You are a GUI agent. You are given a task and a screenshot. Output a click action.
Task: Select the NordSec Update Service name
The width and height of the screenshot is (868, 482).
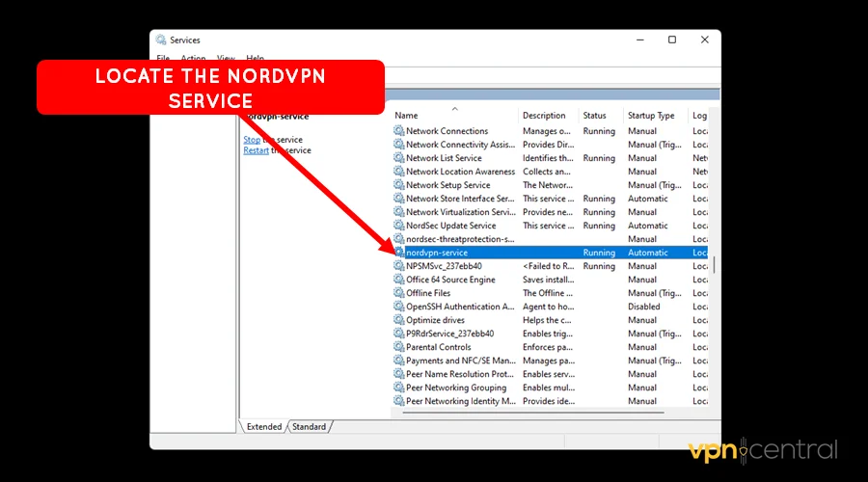(450, 226)
